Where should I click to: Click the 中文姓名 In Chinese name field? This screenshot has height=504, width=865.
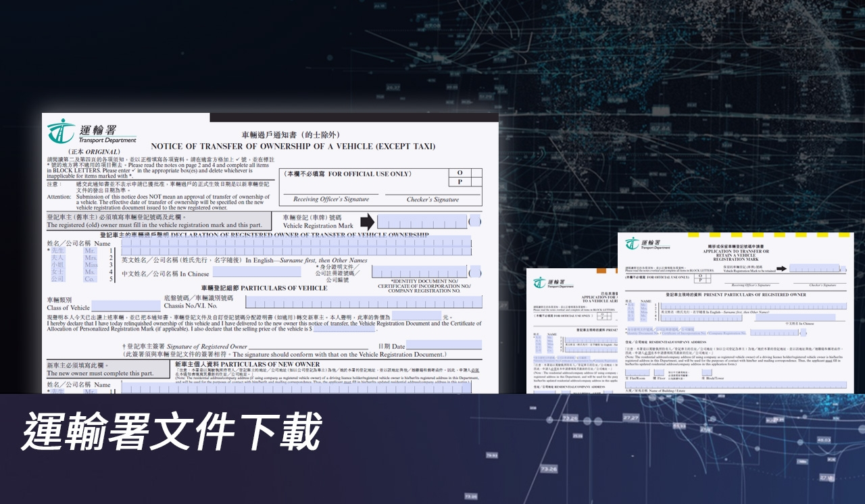coord(257,272)
